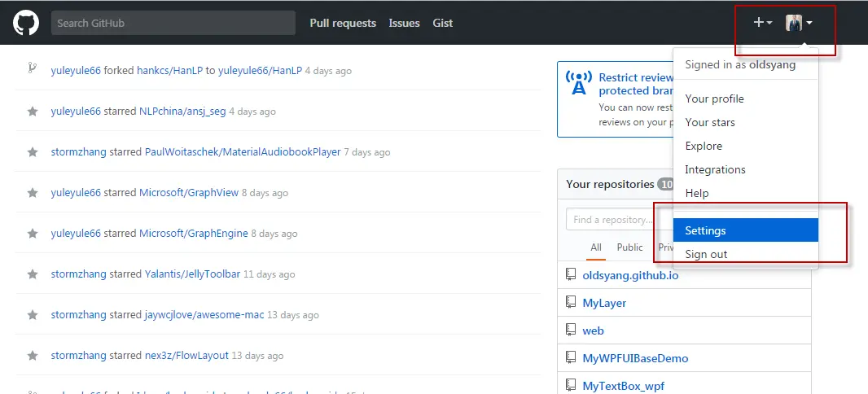Click repo icon next to oldsyang.github.io
This screenshot has width=868, height=394.
(571, 274)
